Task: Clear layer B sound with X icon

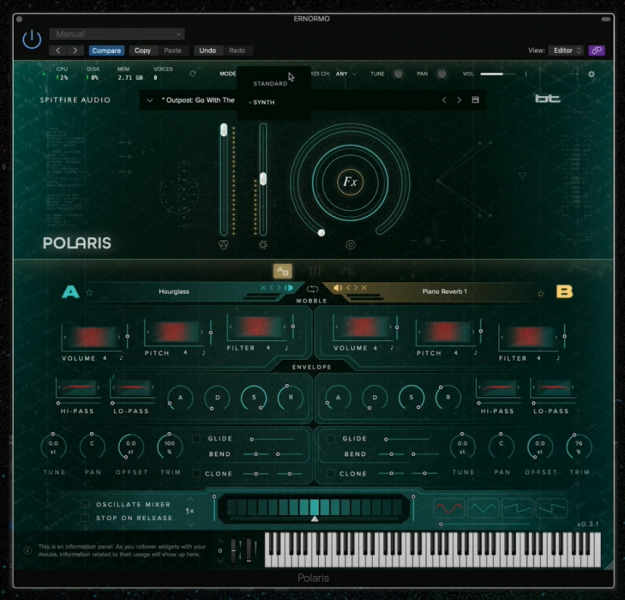Action: (364, 287)
